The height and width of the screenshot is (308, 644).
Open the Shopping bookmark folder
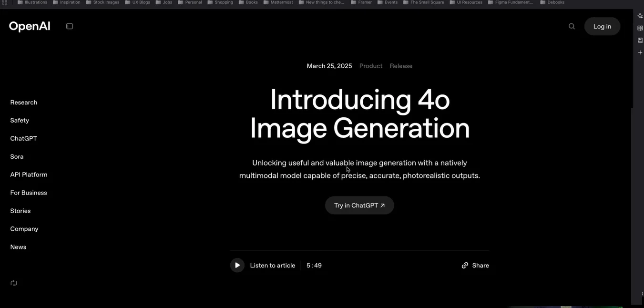(x=220, y=2)
